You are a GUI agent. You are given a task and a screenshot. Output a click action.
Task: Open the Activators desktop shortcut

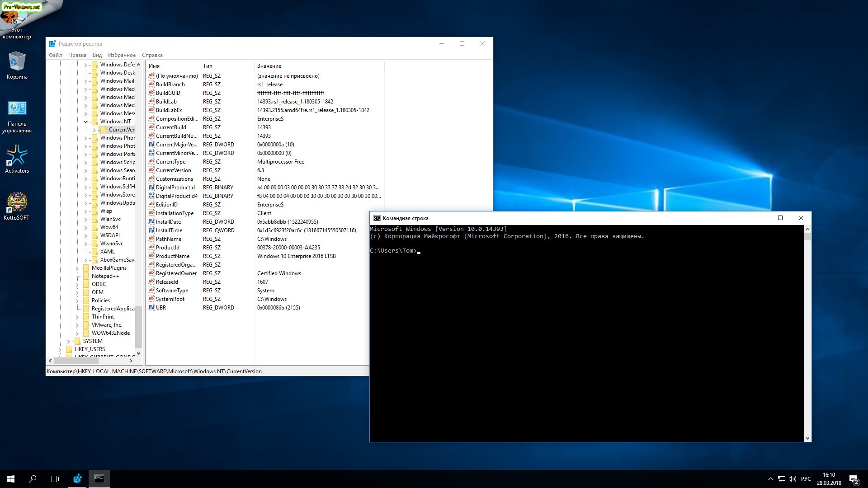coord(17,156)
